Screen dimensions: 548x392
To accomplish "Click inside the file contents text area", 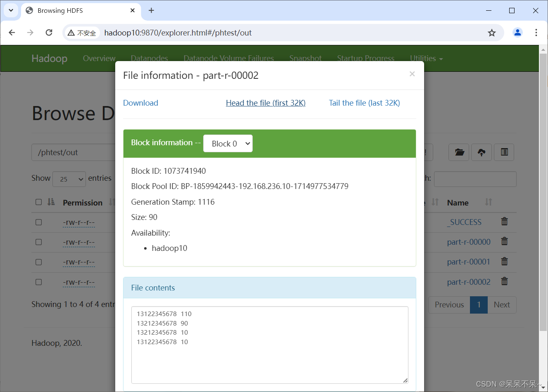I will point(270,345).
